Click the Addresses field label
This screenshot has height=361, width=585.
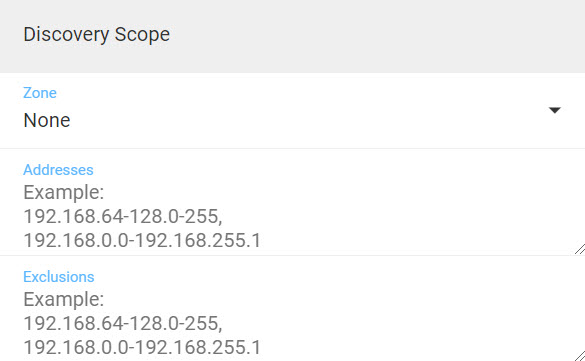58,170
